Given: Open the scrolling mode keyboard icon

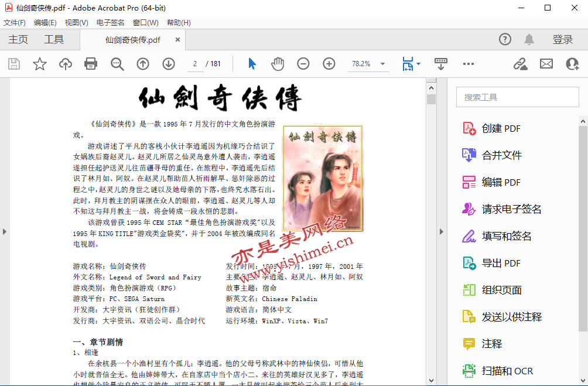Looking at the screenshot, I should 440,64.
